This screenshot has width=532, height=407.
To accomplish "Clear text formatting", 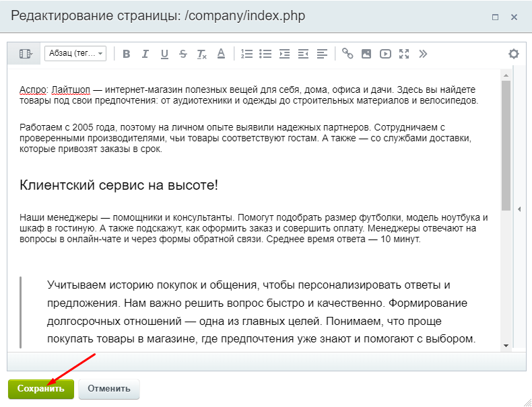I will (202, 54).
